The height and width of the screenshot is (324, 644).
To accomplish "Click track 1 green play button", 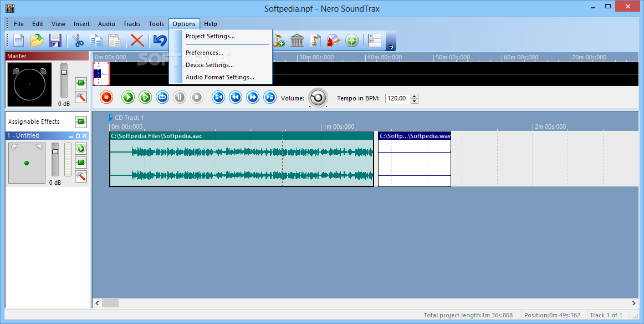I will pos(81,149).
